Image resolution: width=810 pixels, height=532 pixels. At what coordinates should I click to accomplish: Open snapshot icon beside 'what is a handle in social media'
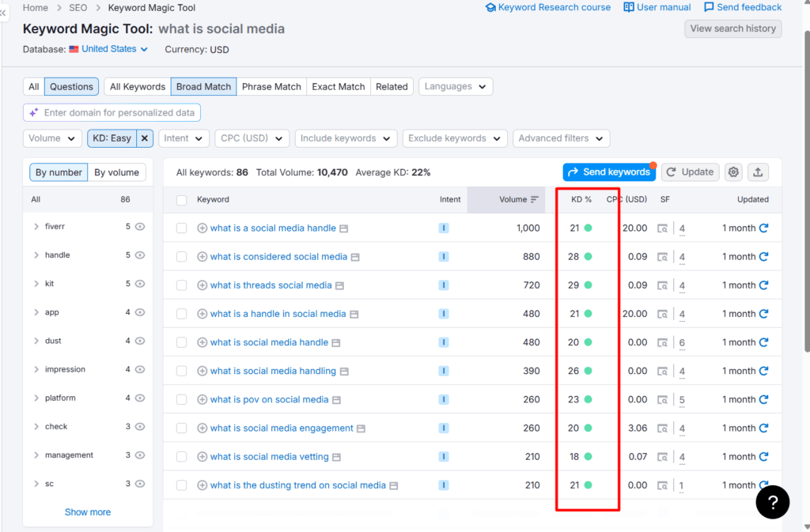tap(354, 315)
